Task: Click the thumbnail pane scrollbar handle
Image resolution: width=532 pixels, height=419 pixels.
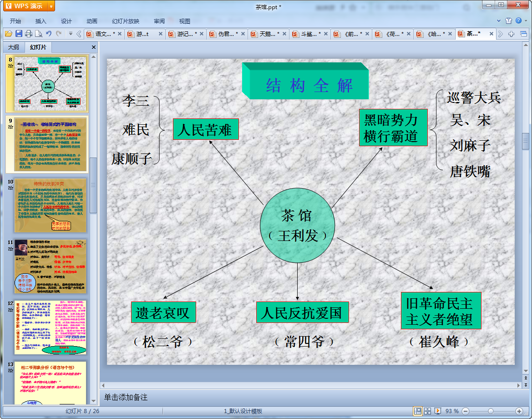Action: point(93,185)
